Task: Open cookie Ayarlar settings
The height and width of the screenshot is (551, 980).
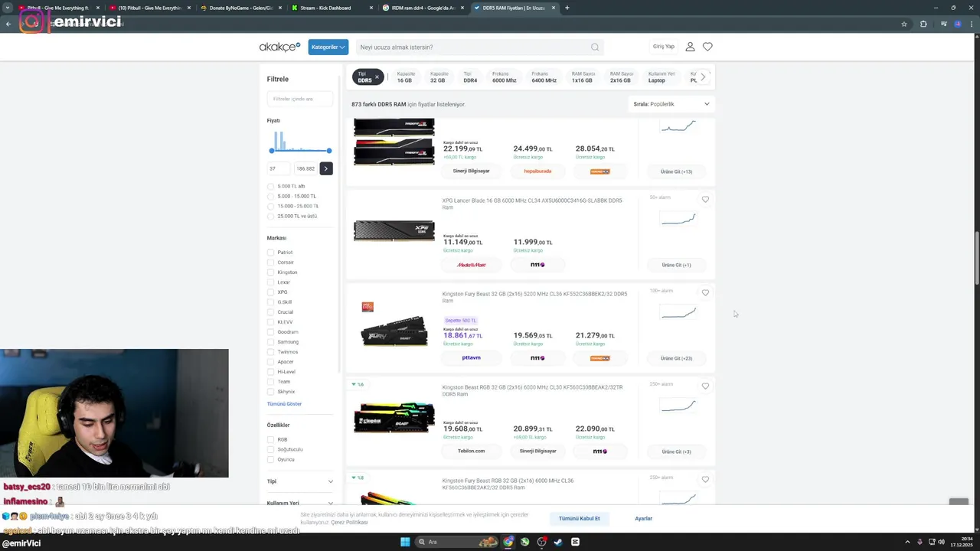Action: (x=643, y=518)
